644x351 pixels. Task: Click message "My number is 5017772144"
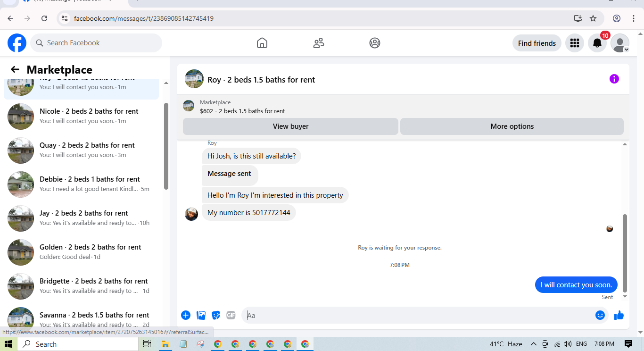pos(248,213)
